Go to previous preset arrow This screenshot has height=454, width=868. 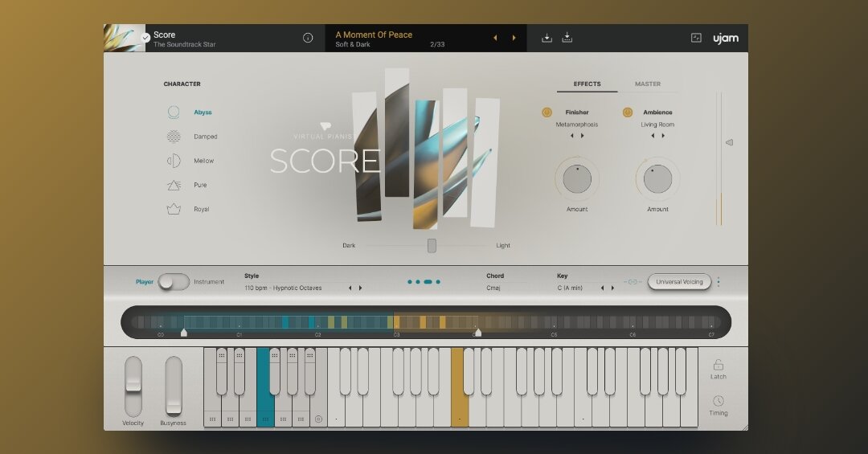pos(495,38)
